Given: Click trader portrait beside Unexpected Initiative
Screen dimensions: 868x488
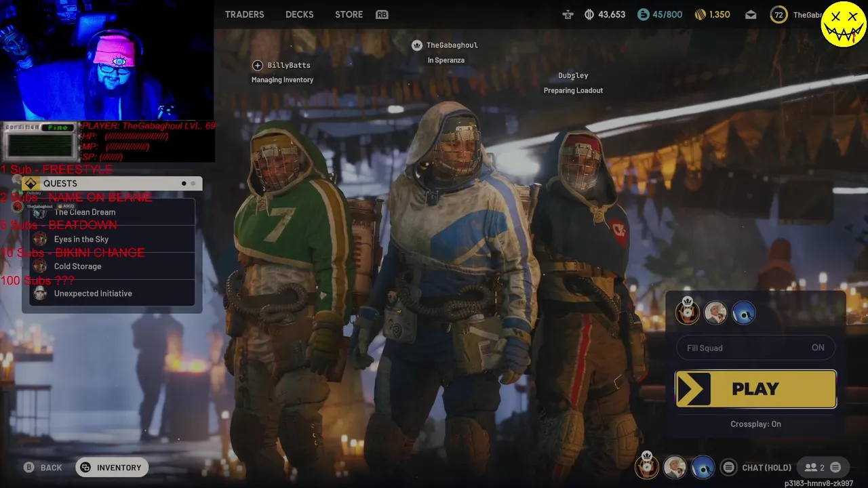Looking at the screenshot, I should (x=40, y=293).
